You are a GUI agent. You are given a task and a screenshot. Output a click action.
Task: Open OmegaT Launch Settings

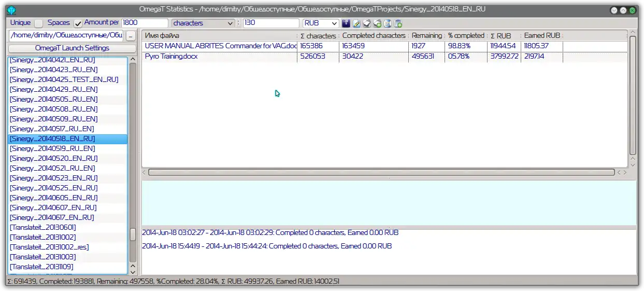pyautogui.click(x=72, y=48)
